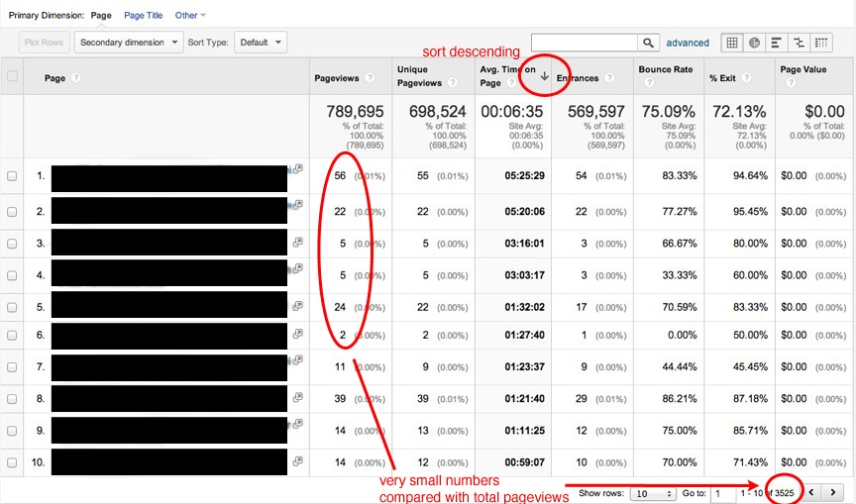
Task: Expand the Sort Type Default dropdown
Action: 262,43
